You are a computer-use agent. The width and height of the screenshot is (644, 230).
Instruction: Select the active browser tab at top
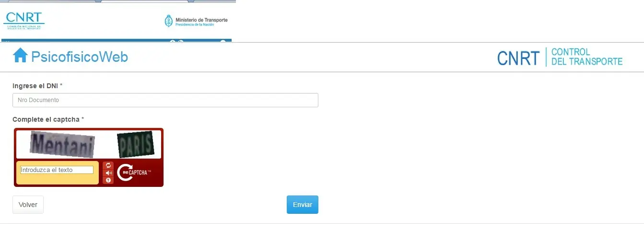pyautogui.click(x=145, y=1)
